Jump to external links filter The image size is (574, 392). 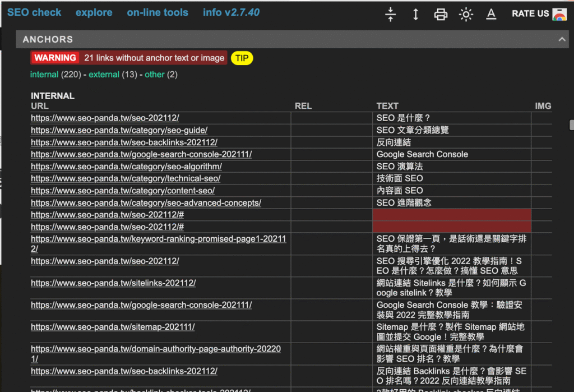pyautogui.click(x=104, y=75)
